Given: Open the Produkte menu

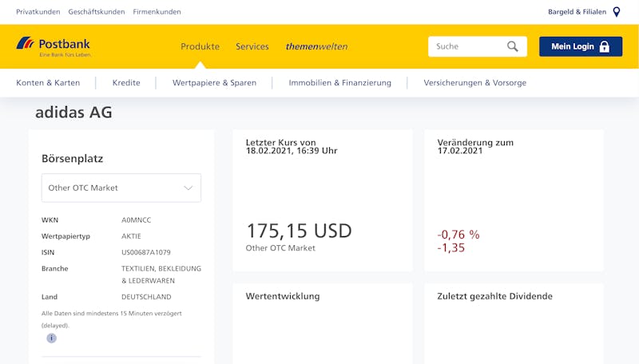Looking at the screenshot, I should [x=200, y=46].
